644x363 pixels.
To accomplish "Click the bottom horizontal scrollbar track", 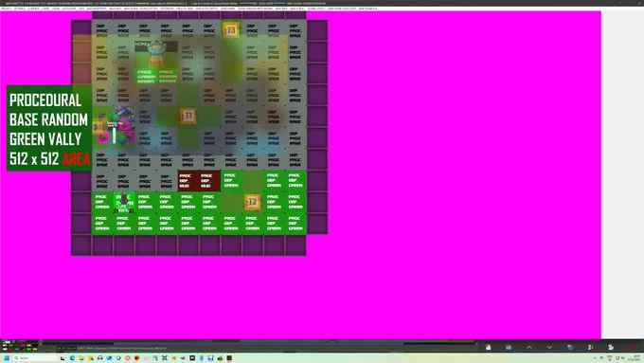I will tap(259, 342).
